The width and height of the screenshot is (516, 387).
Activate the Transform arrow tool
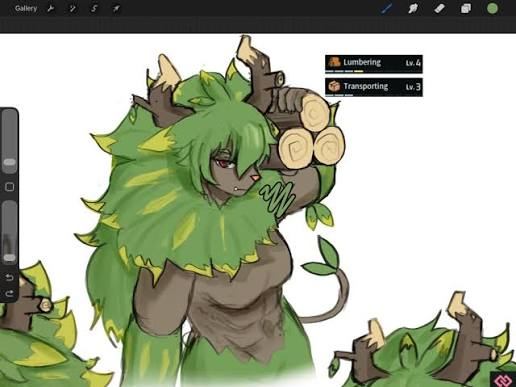coord(116,8)
